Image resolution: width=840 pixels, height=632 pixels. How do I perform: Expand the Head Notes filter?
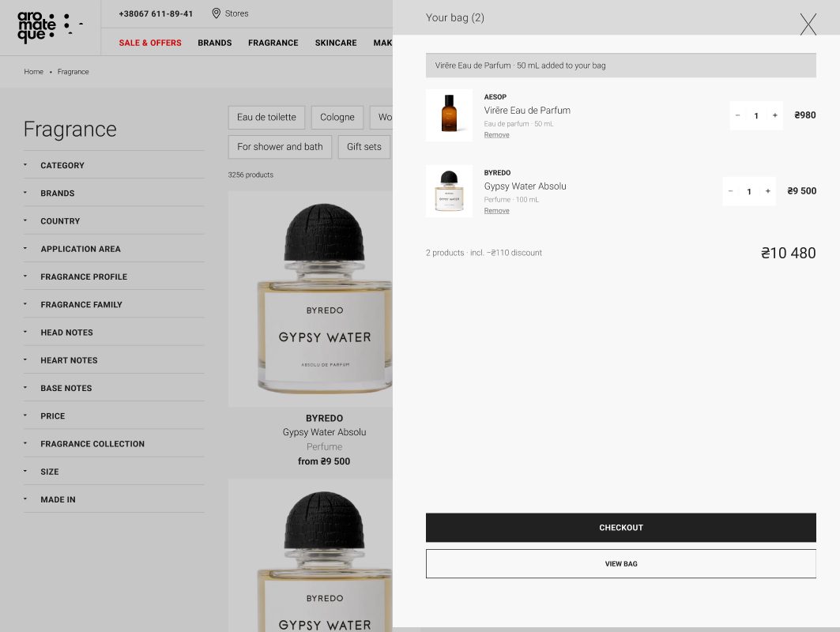pyautogui.click(x=114, y=333)
